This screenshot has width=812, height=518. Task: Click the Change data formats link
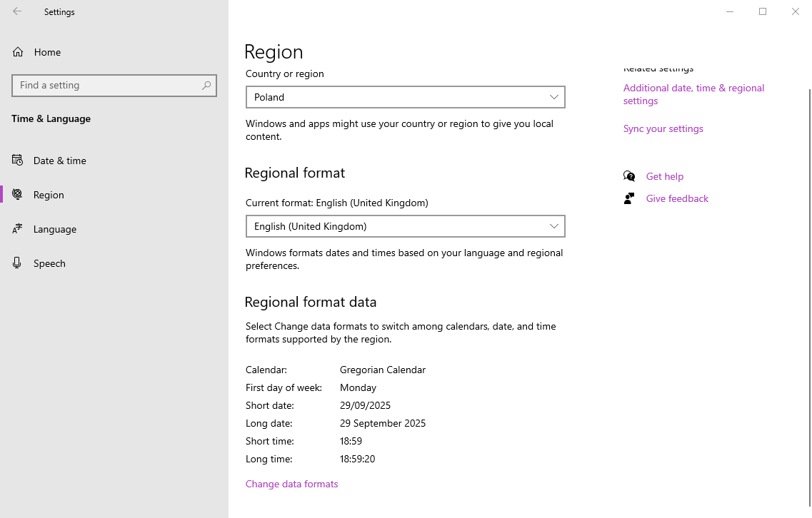pos(291,484)
